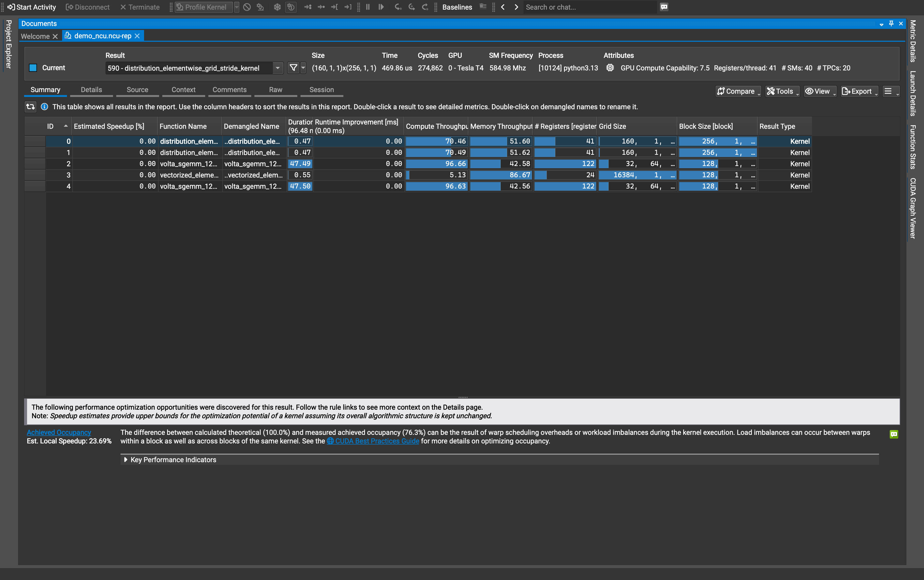Toggle the clock-document icon beside the snowflake

coord(291,7)
